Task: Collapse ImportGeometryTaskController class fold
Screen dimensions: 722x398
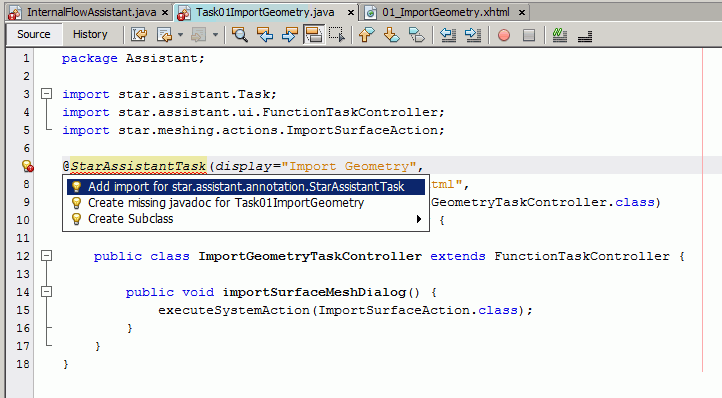Action: click(47, 256)
